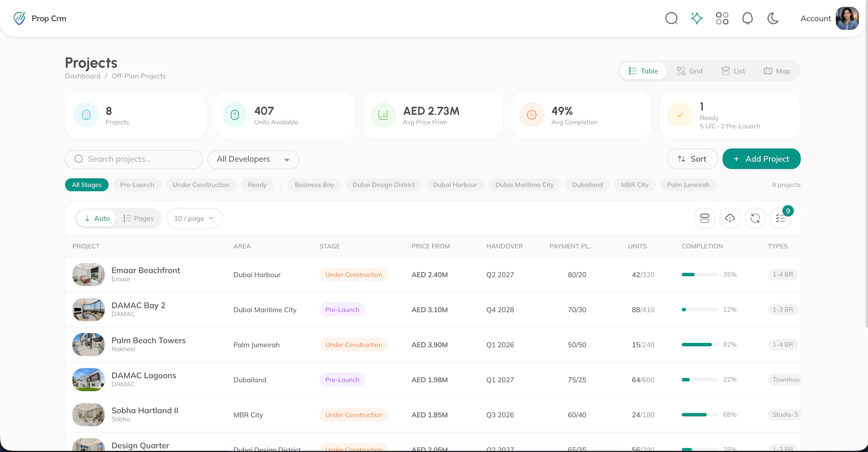Viewport: 868px width, 452px height.
Task: Click Off-Plan Projects breadcrumb
Action: click(x=139, y=76)
